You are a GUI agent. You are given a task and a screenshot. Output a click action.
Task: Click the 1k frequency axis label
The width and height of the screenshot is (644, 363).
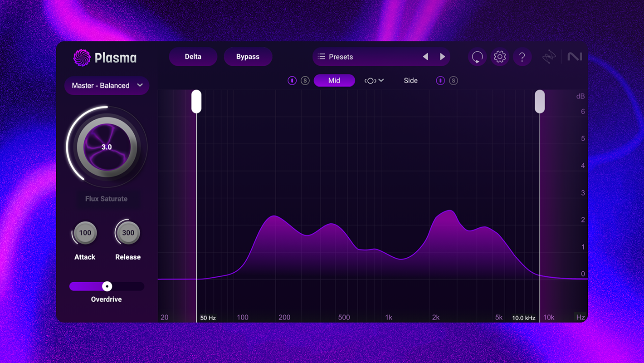(x=389, y=318)
